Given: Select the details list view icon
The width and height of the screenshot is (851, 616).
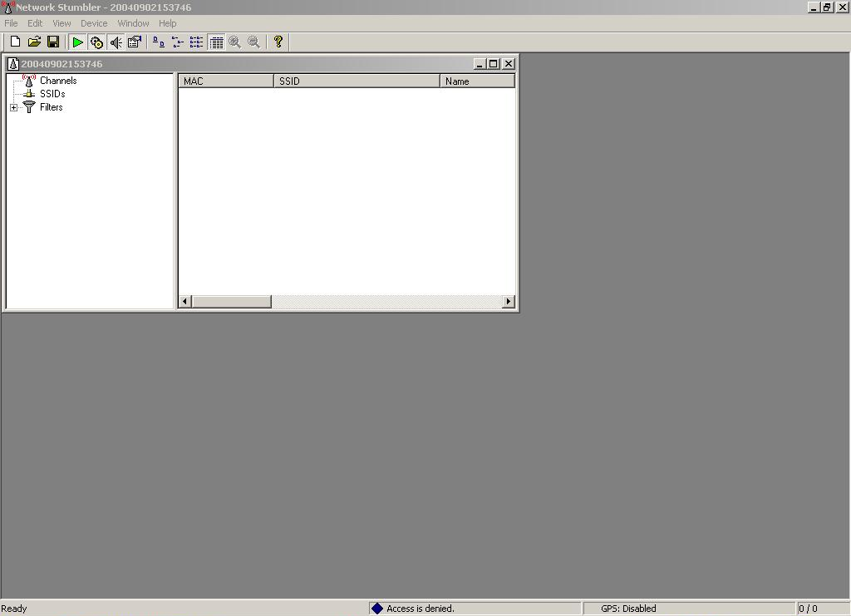Looking at the screenshot, I should (215, 42).
